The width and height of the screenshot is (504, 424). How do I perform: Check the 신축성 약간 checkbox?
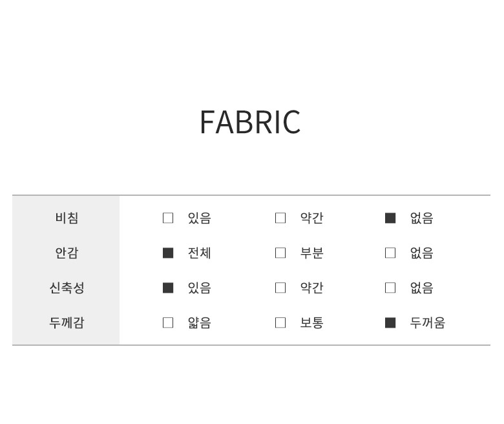(x=280, y=288)
